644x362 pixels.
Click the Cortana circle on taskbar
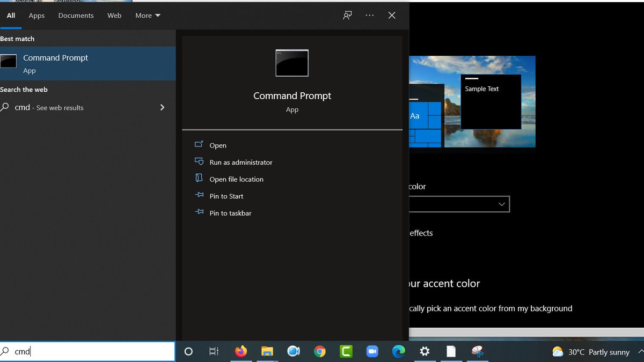[188, 352]
